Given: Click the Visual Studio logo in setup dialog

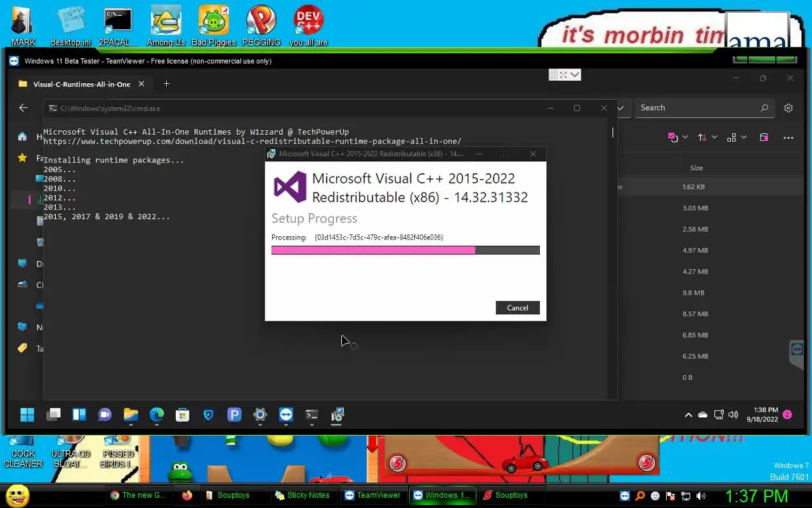Looking at the screenshot, I should 289,187.
